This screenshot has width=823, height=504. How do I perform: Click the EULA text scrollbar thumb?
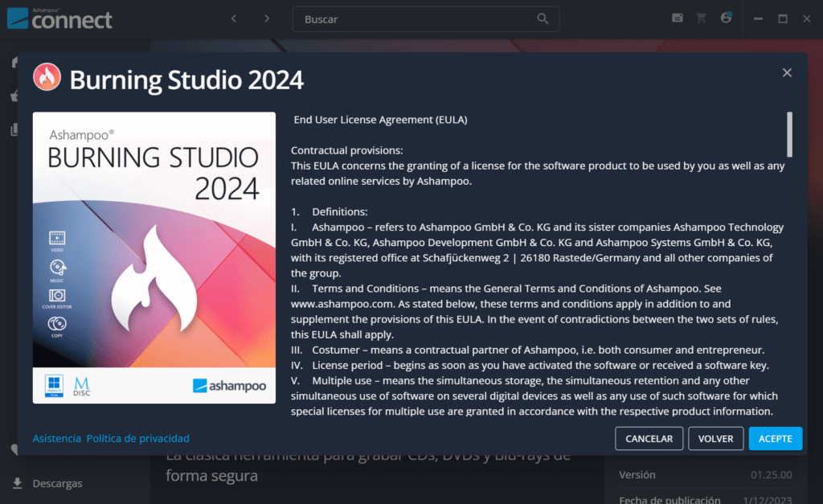click(789, 134)
